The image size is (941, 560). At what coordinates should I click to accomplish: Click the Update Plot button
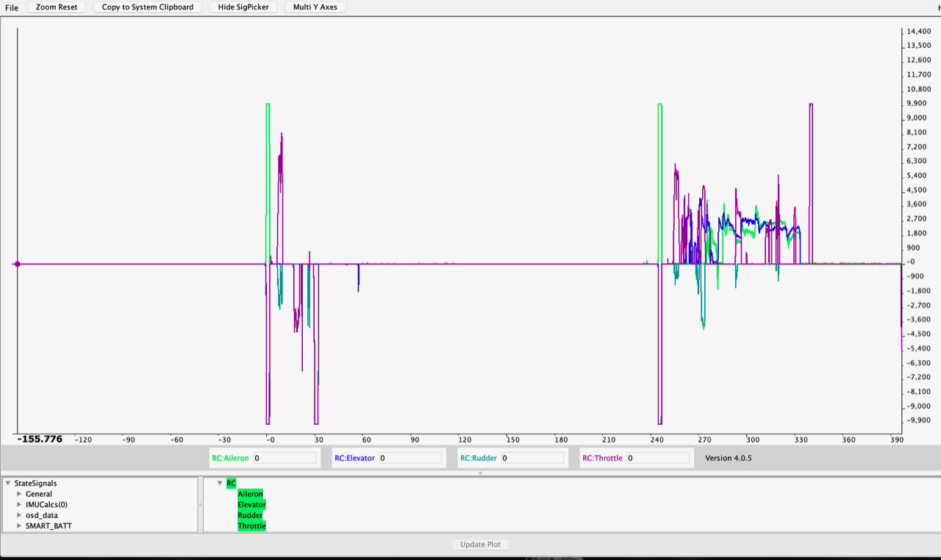(x=481, y=545)
